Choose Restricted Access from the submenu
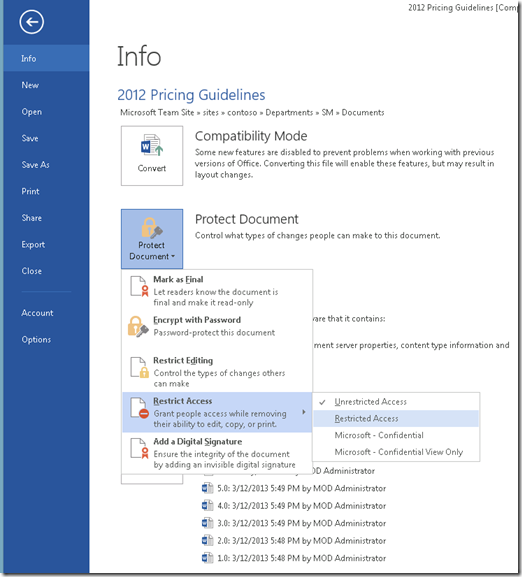 [396, 419]
